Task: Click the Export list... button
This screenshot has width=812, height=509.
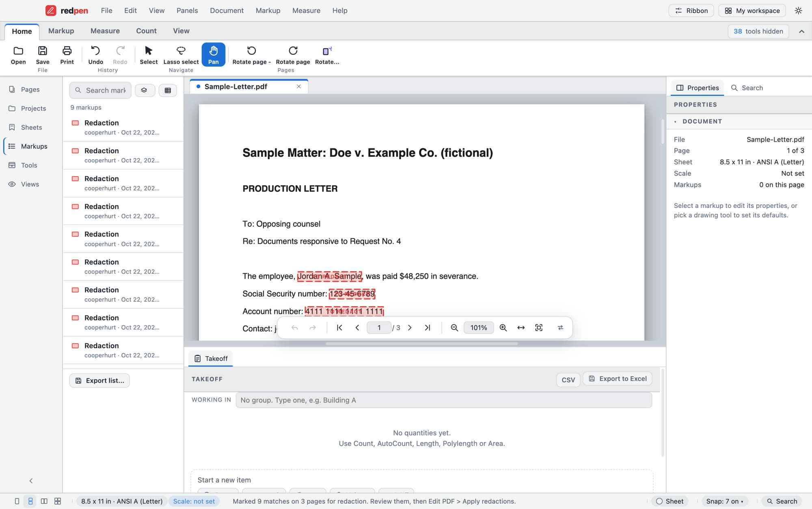Action: 99,381
